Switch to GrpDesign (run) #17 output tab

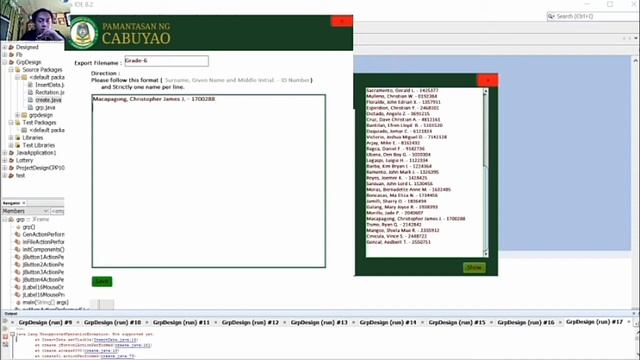pyautogui.click(x=595, y=322)
